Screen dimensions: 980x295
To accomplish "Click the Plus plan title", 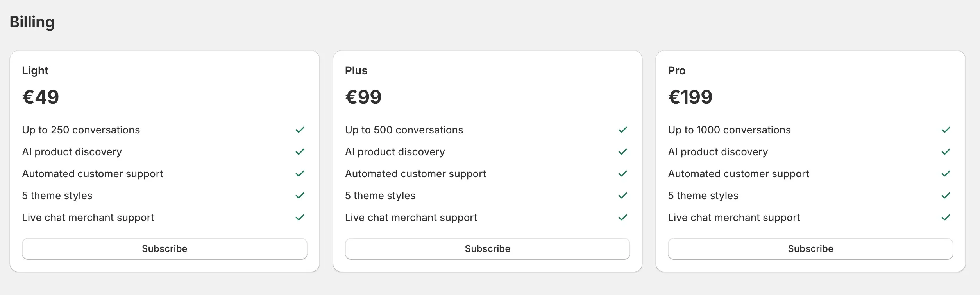I will [x=356, y=70].
